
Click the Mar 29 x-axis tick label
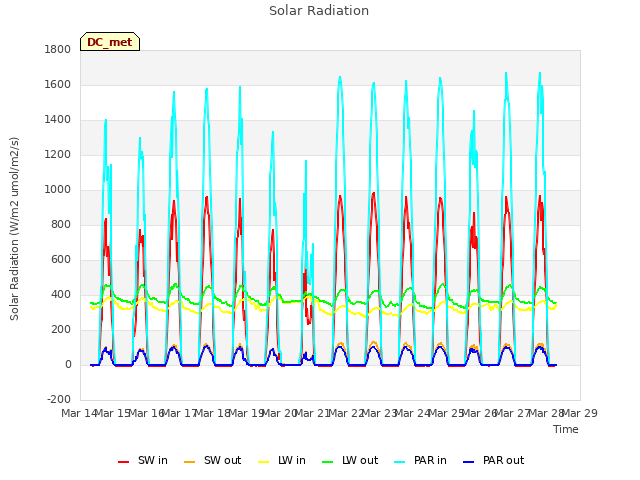click(x=580, y=413)
